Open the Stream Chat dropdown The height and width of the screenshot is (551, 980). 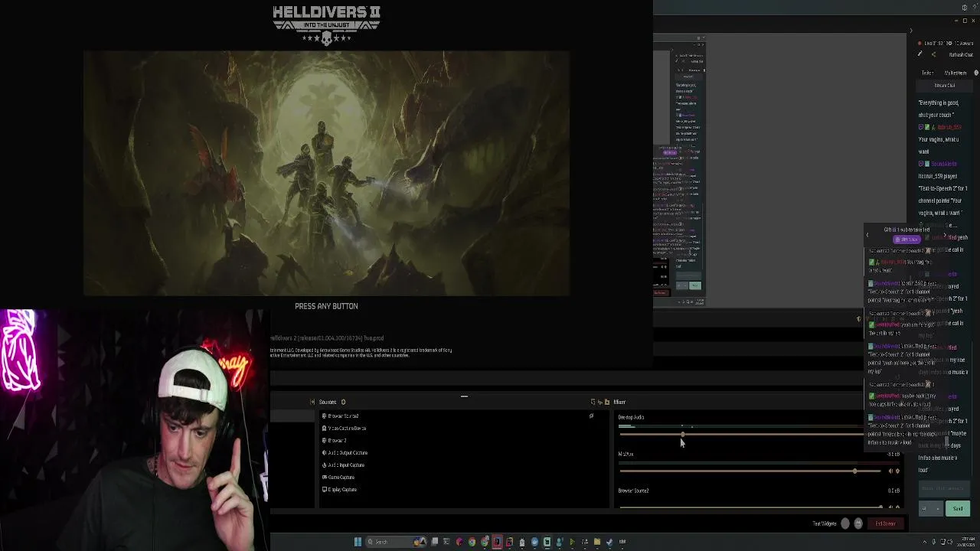(x=944, y=86)
